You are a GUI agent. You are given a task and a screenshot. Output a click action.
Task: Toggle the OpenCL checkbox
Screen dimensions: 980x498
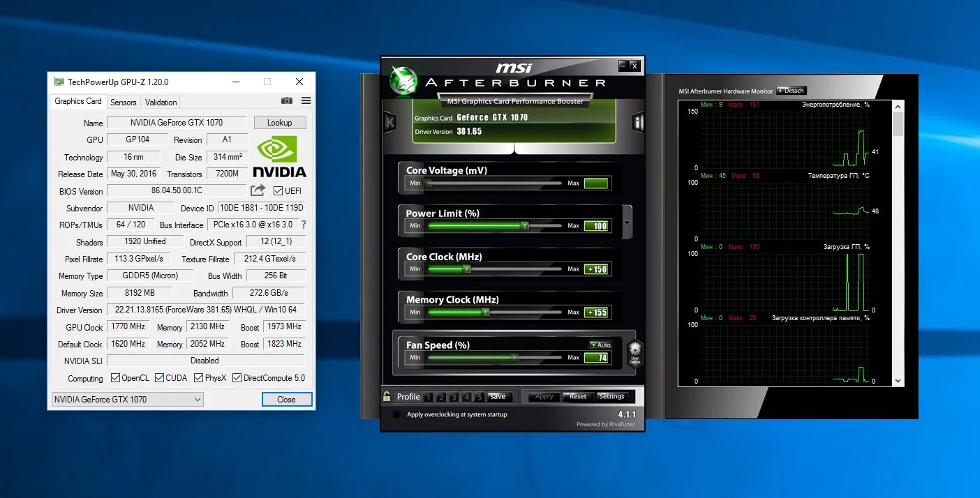[x=116, y=378]
